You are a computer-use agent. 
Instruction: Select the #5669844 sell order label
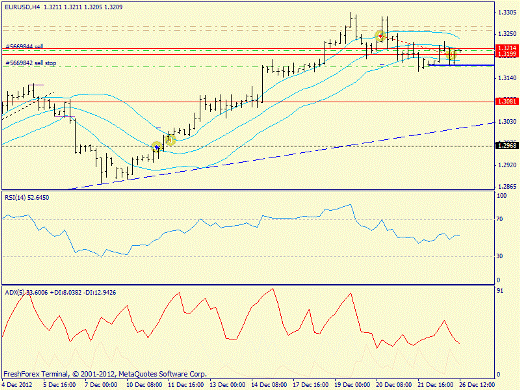coord(24,46)
